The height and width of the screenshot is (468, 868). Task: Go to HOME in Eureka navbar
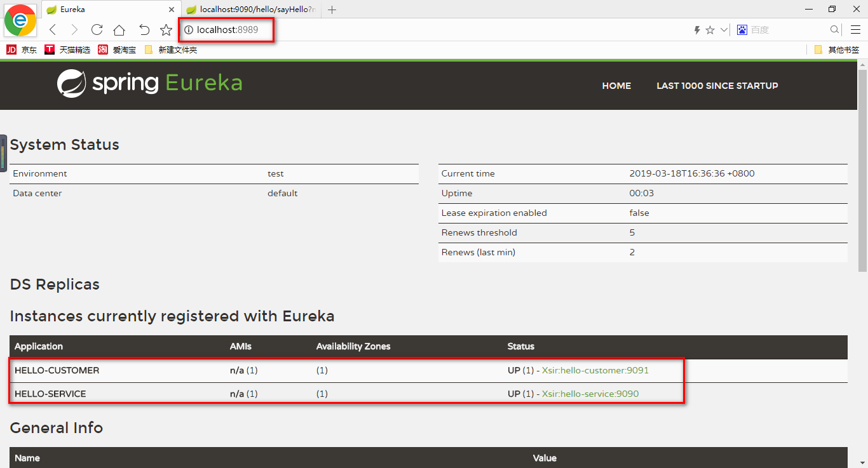tap(616, 86)
